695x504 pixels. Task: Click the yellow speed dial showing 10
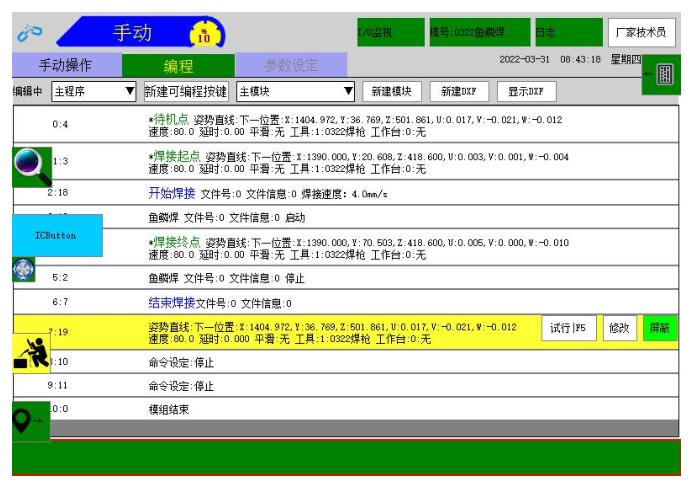point(204,33)
